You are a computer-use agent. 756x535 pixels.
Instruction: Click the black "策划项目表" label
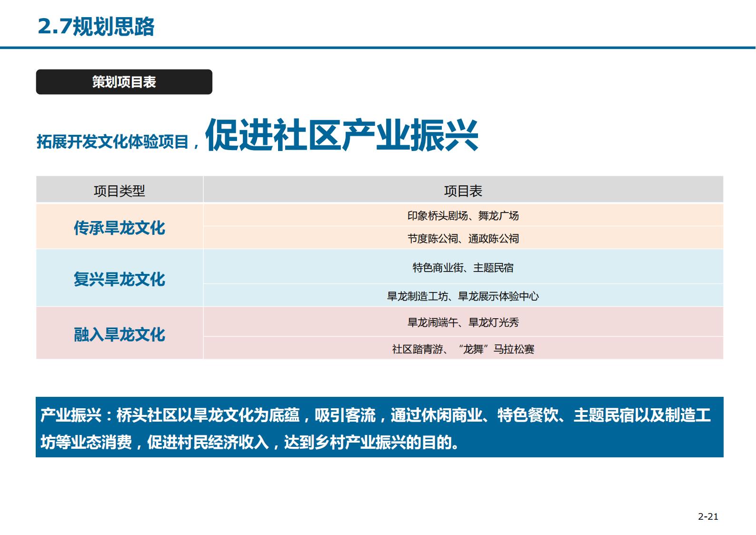[124, 82]
